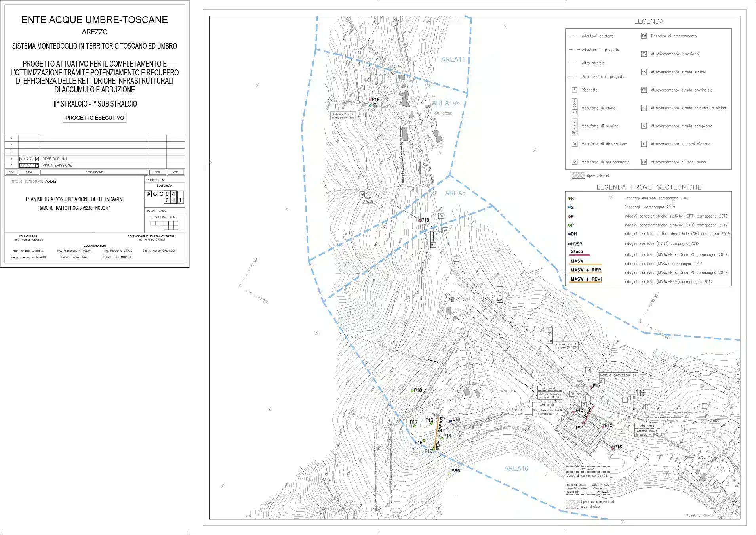Click the Adduttore Ramo M DN 1600 label
Viewport: 756px width, 535px height.
pyautogui.click(x=343, y=116)
